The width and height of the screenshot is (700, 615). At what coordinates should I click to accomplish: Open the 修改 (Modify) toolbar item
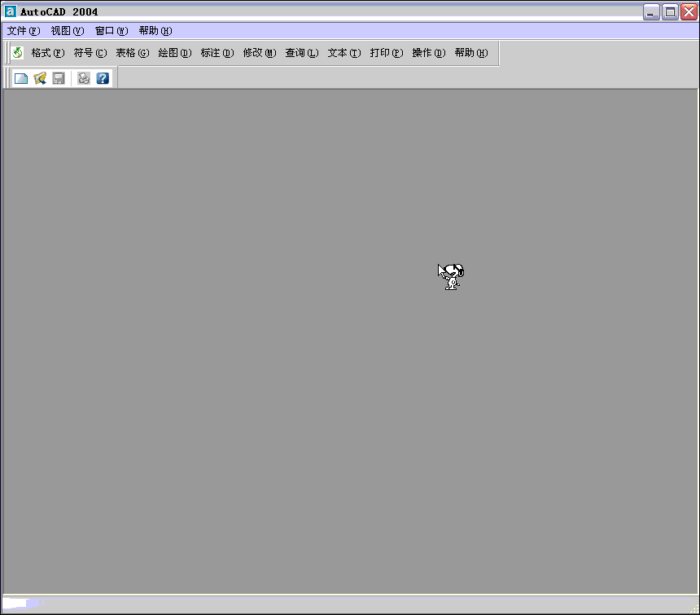click(x=259, y=52)
